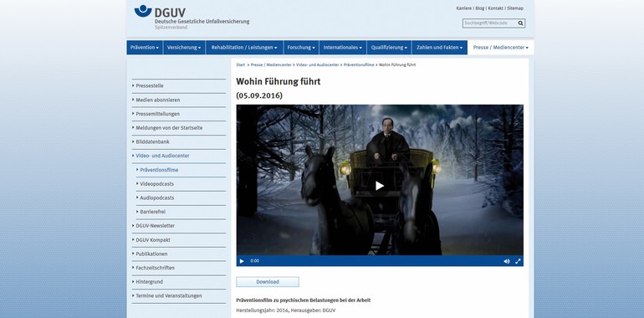Start the video with center play icon
Screen dimensions: 644x318
pos(380,186)
